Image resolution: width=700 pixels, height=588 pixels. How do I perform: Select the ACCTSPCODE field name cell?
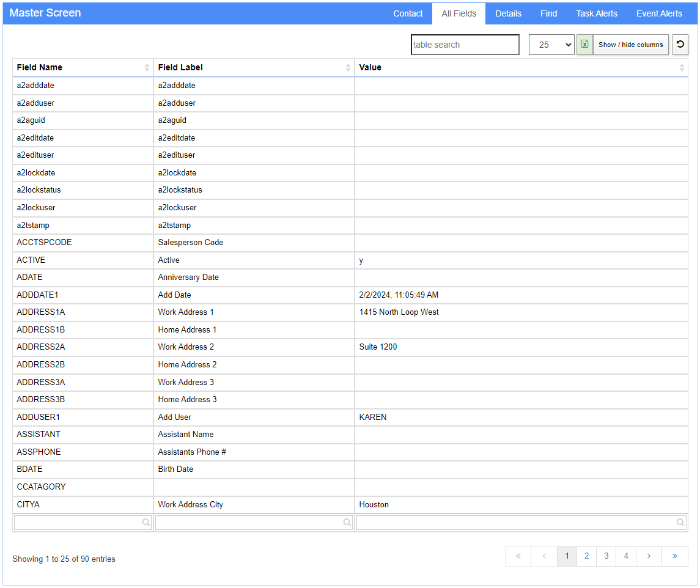83,243
